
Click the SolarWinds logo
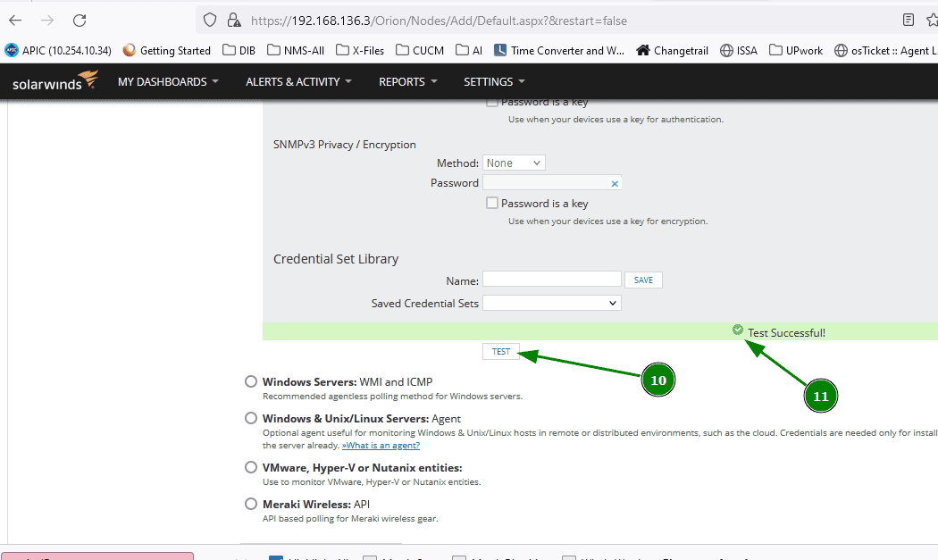tap(54, 80)
